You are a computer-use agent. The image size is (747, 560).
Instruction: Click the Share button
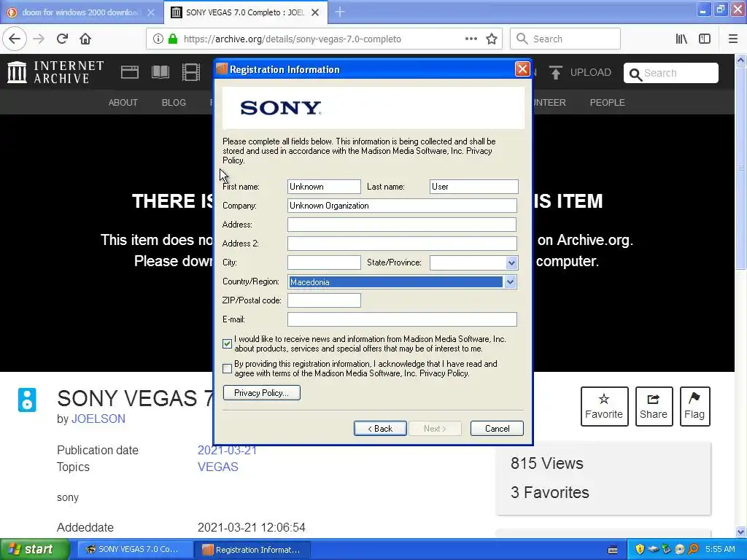(x=654, y=407)
